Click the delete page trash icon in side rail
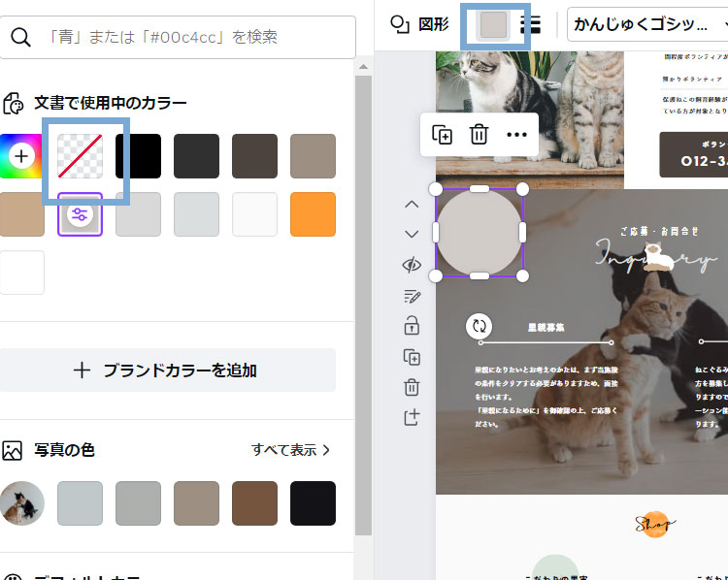The height and width of the screenshot is (580, 728). (412, 387)
